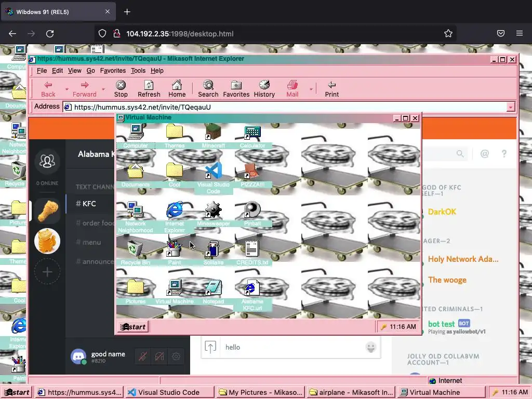Open Discord user settings gear
Viewport: 532px width, 399px height.
(x=176, y=356)
